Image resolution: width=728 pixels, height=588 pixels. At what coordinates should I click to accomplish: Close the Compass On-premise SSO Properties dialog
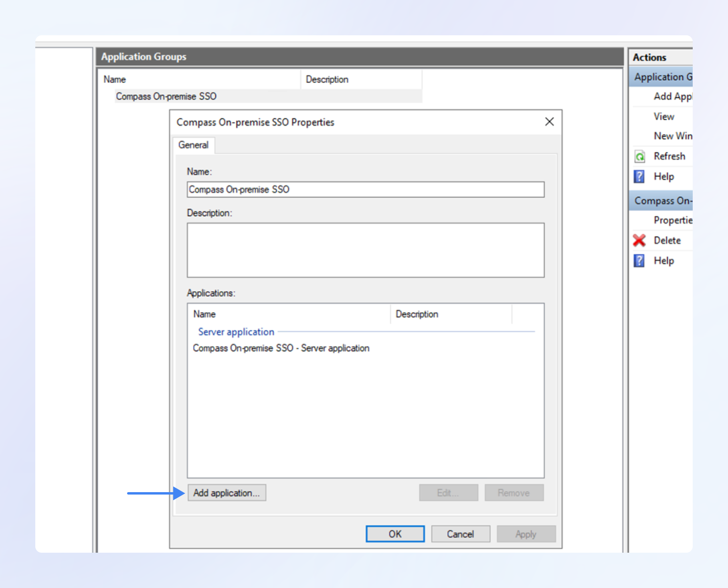(x=549, y=122)
